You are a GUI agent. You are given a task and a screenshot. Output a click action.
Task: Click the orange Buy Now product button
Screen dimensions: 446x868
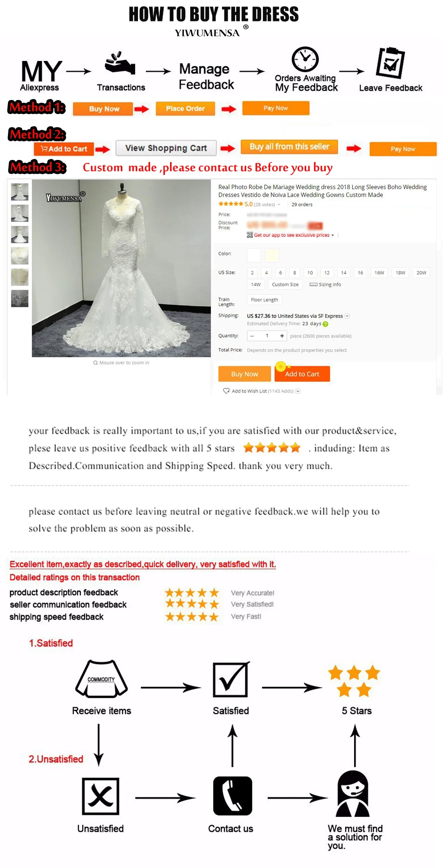[244, 374]
